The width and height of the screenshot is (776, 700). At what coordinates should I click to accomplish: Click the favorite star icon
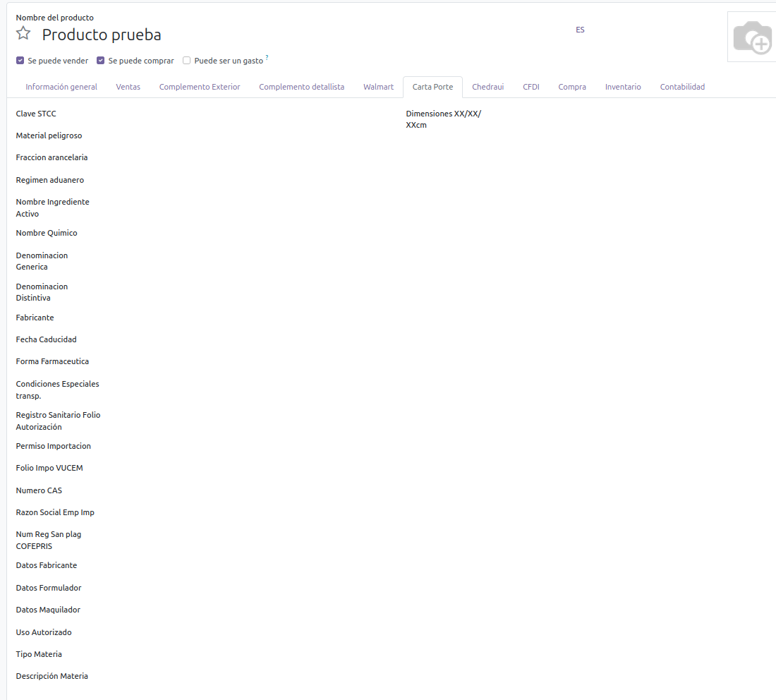tap(23, 33)
